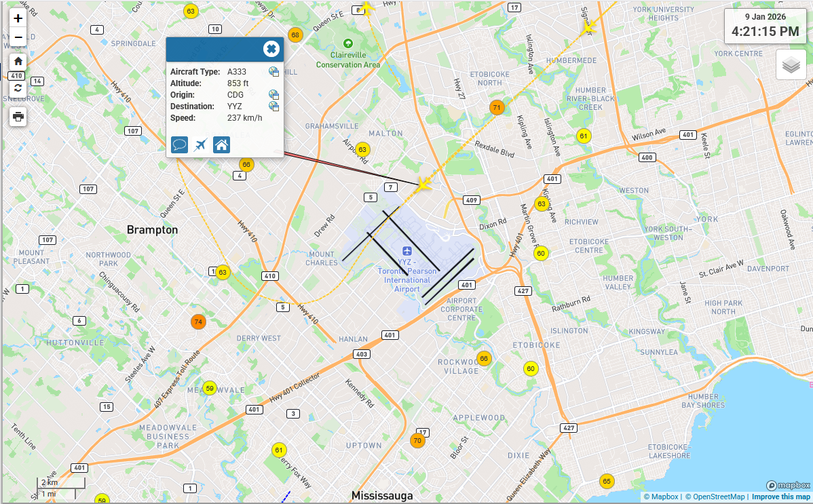Click the airplane icon in popup
813x504 pixels.
point(201,144)
